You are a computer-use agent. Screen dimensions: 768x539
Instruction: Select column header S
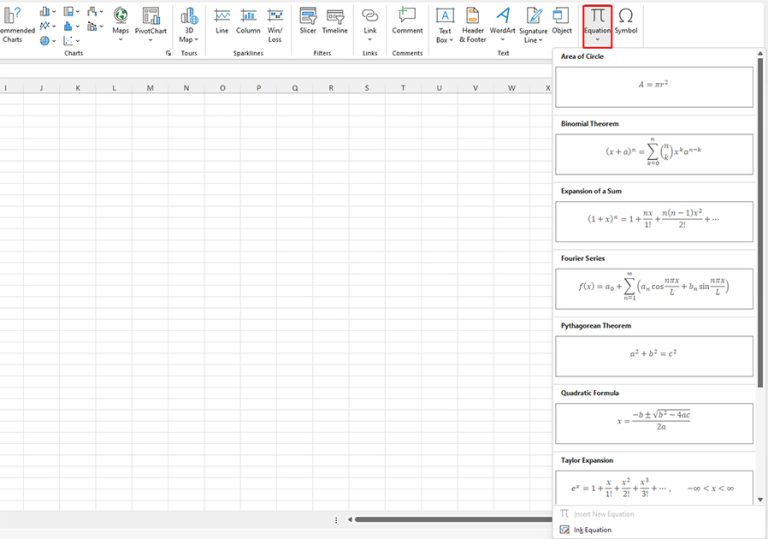367,88
